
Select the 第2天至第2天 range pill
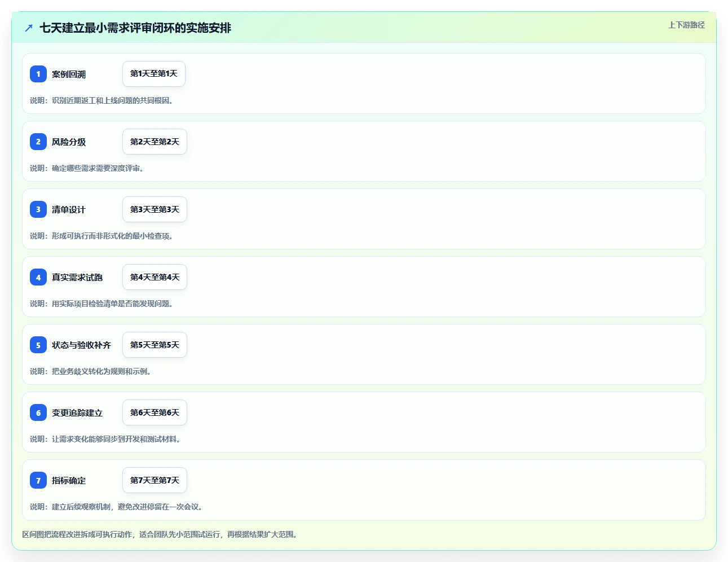point(155,142)
